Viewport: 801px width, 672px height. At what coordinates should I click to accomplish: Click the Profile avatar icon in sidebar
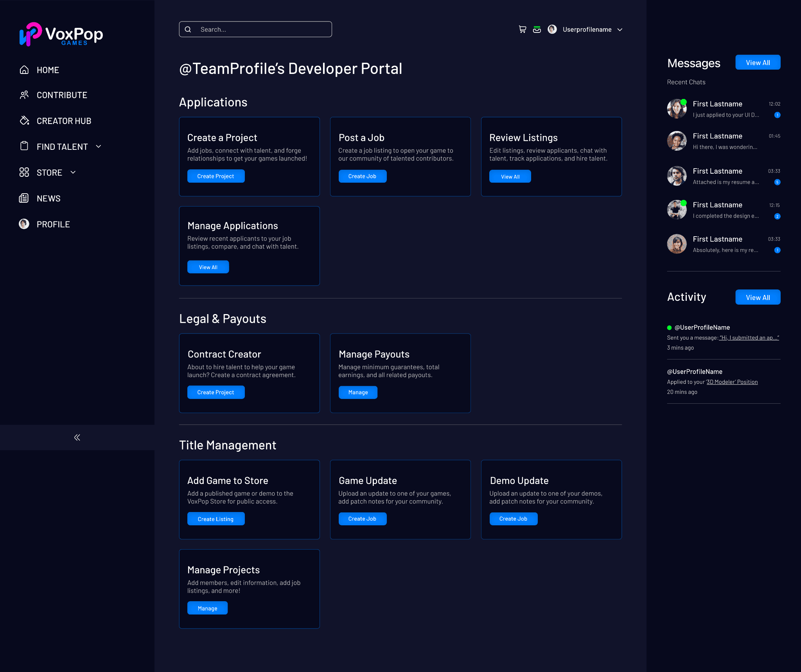click(x=24, y=224)
